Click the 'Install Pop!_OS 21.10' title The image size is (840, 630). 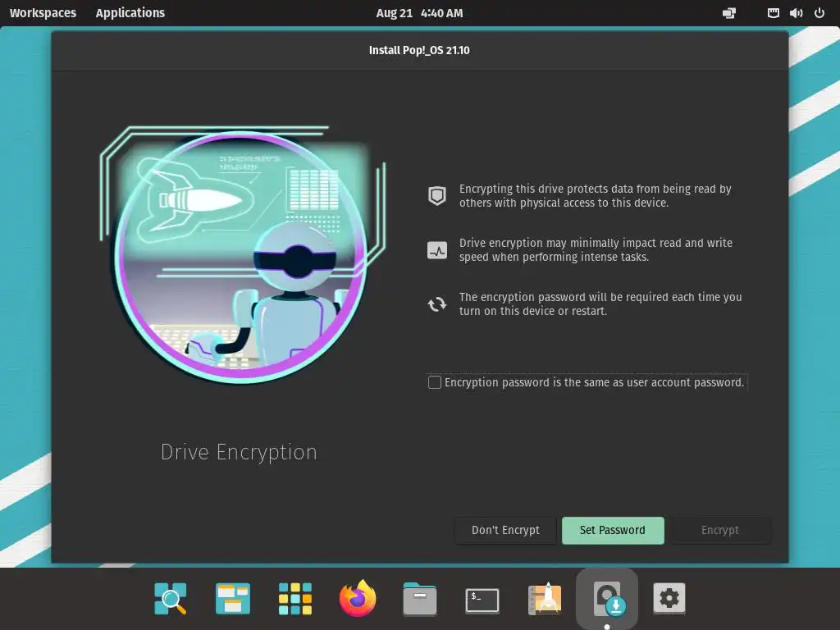tap(419, 50)
